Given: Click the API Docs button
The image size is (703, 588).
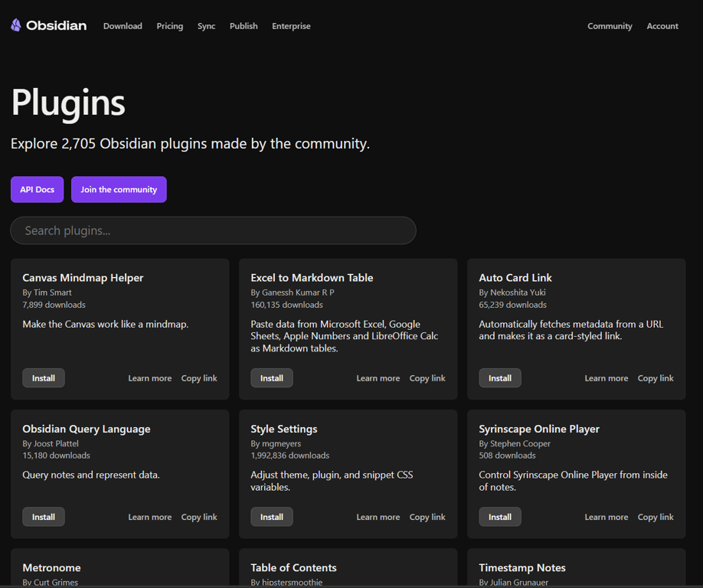Looking at the screenshot, I should point(38,190).
